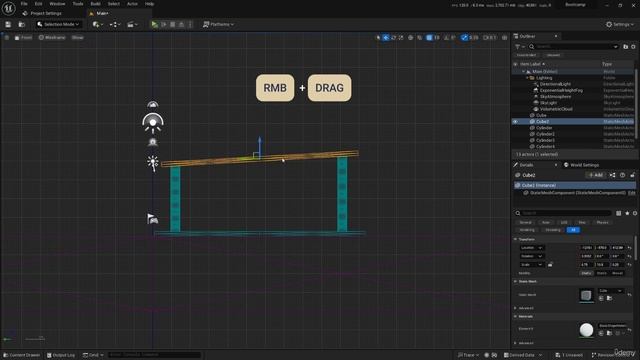Viewport: 640px width, 360px height.
Task: Open the Content Drawer in status bar
Action: click(x=22, y=355)
